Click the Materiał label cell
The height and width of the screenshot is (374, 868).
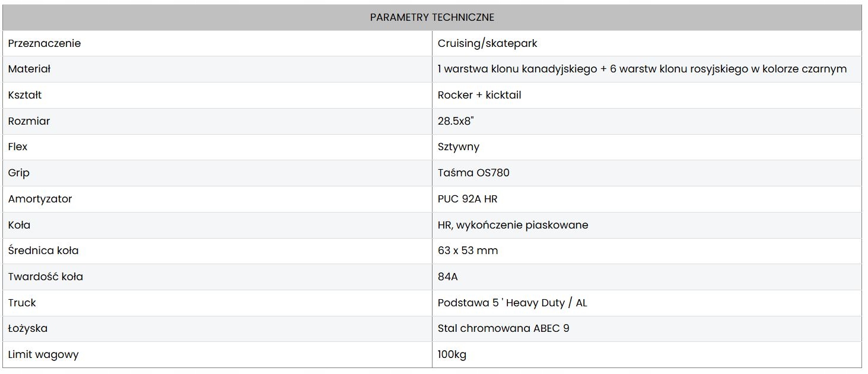30,69
